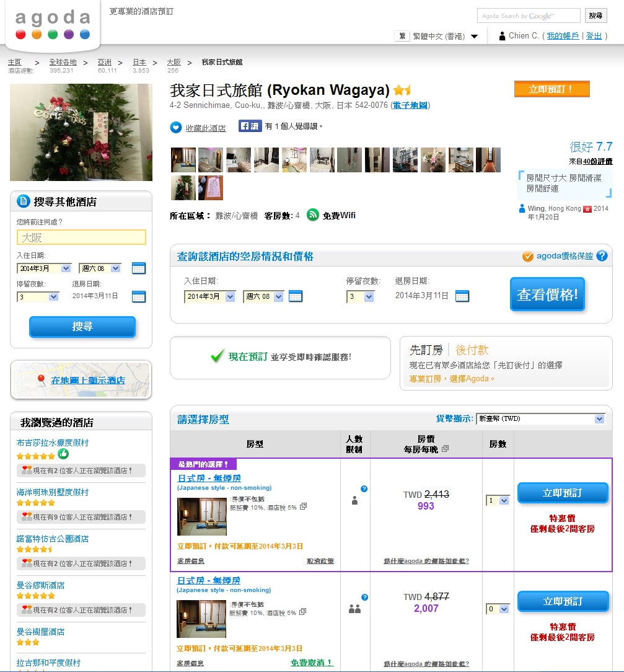This screenshot has width=624, height=672.
Task: Open the 電子地圖 link
Action: 410,105
